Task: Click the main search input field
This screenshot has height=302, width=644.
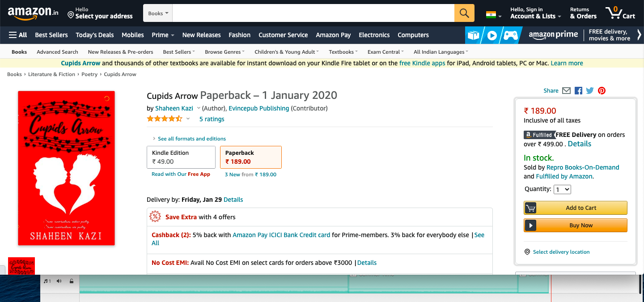Action: (x=314, y=13)
